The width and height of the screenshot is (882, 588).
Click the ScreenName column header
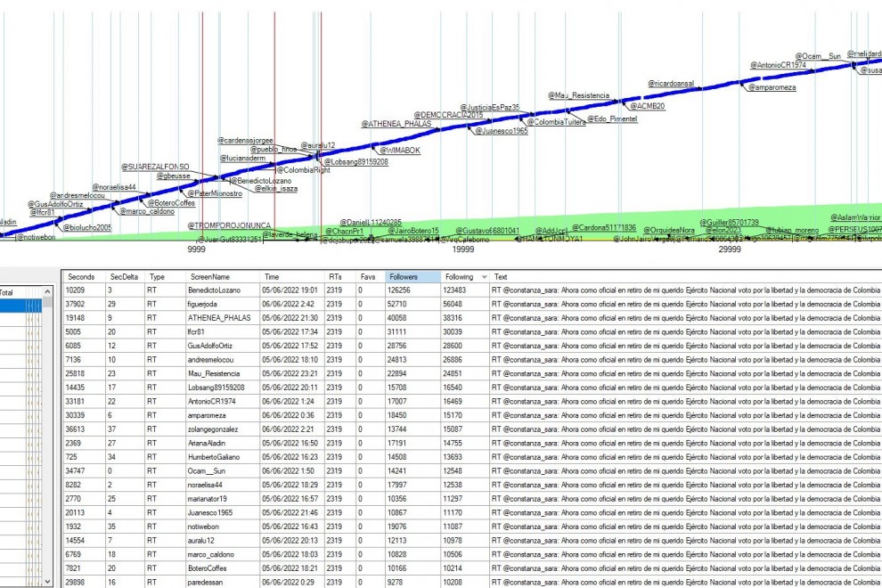coord(197,277)
